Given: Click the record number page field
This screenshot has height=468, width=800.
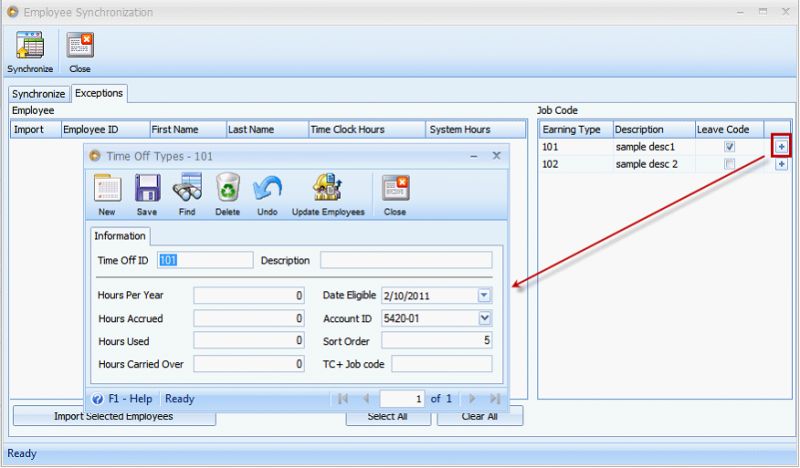Looking at the screenshot, I should pyautogui.click(x=402, y=399).
